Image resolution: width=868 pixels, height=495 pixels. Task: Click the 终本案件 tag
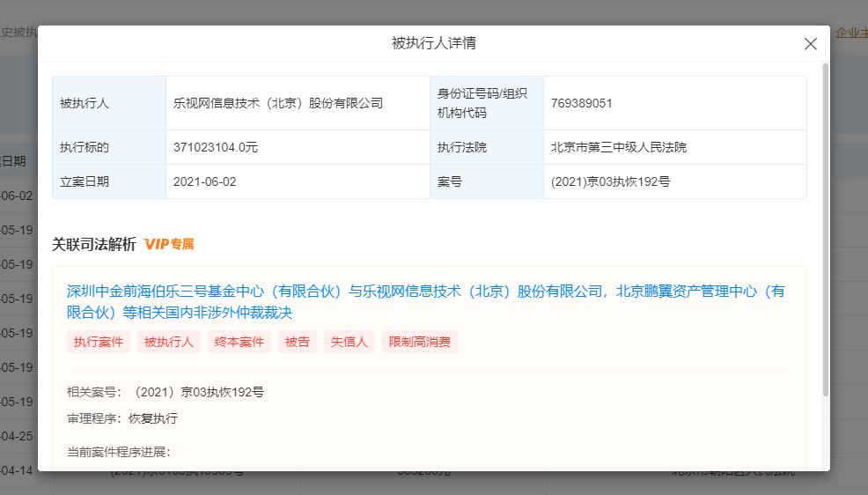(x=239, y=342)
